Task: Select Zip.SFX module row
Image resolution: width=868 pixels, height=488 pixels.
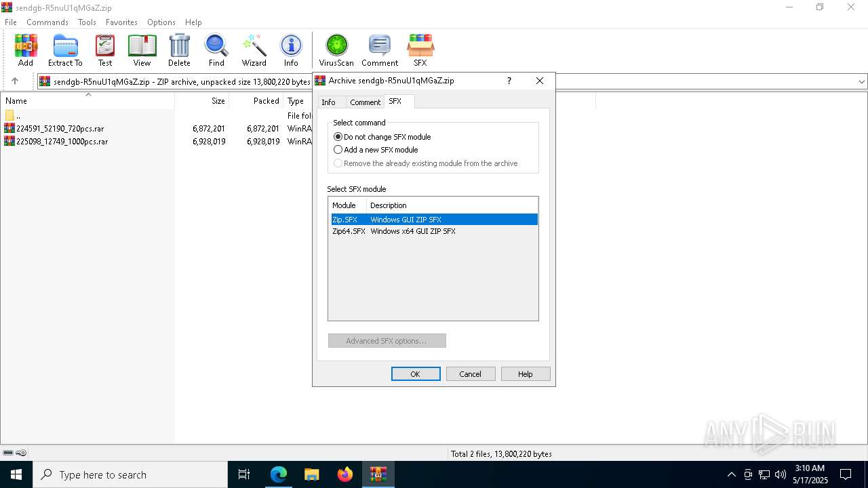Action: 434,220
